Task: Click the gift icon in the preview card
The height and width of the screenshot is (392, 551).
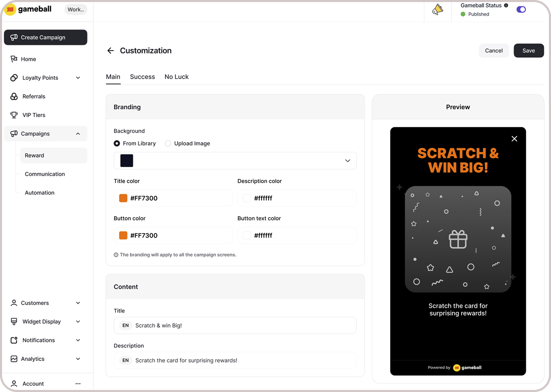Action: (x=458, y=239)
